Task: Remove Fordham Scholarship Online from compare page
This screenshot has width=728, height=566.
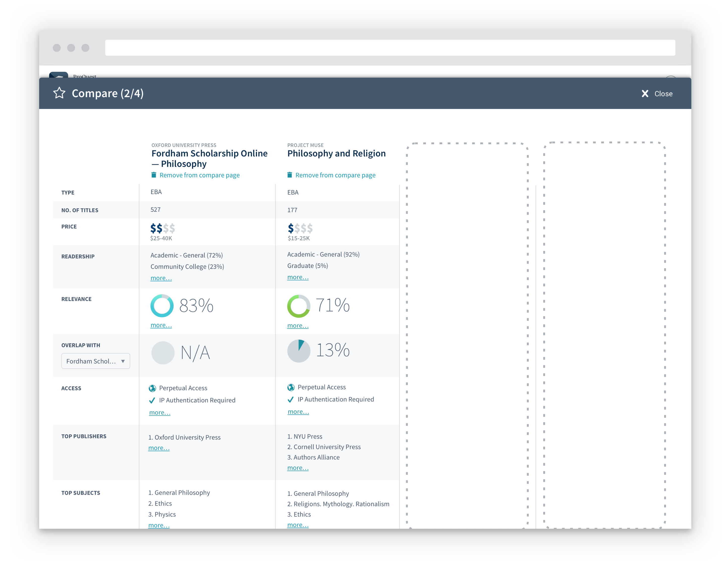Action: 199,175
